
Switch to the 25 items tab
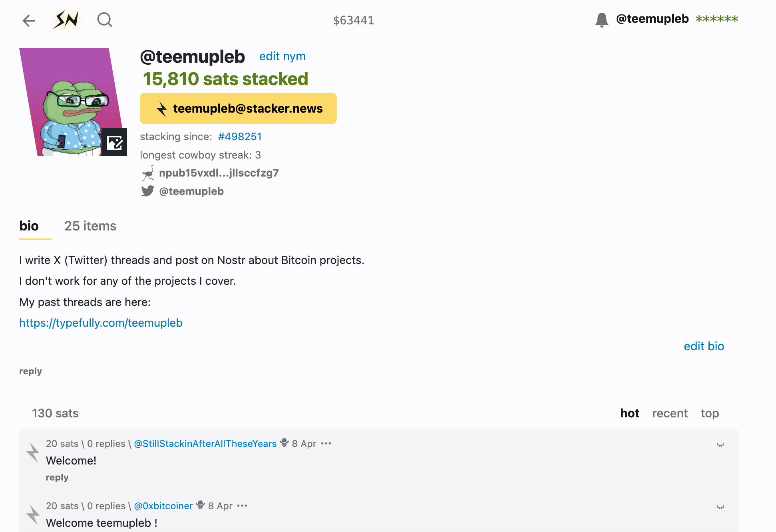tap(90, 226)
